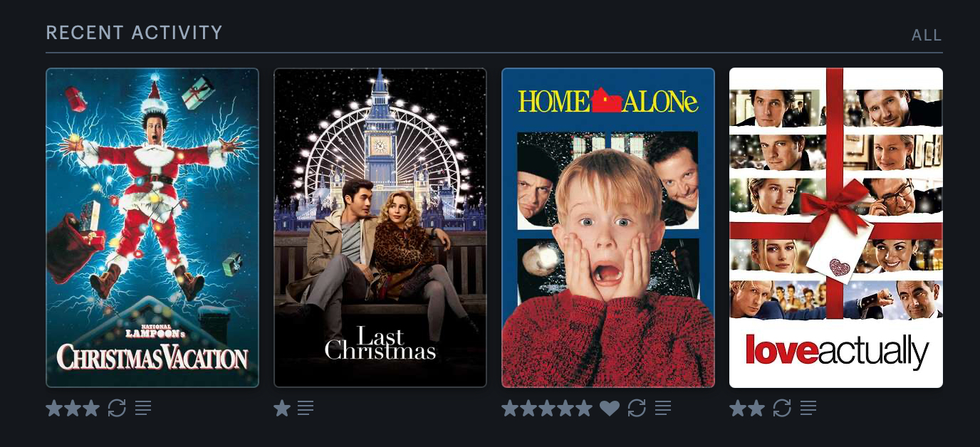Image resolution: width=980 pixels, height=447 pixels.
Task: Click the rewatch icon under Love Actually
Action: (782, 408)
